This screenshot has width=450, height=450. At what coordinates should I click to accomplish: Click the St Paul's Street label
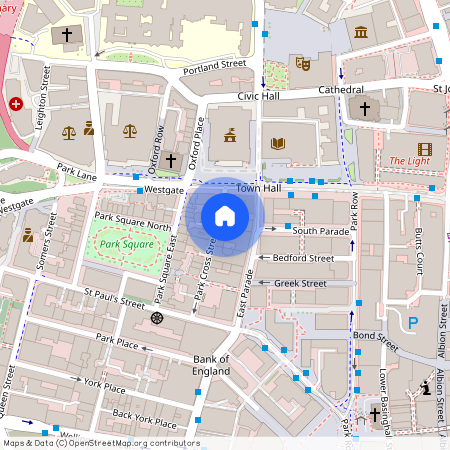click(114, 299)
